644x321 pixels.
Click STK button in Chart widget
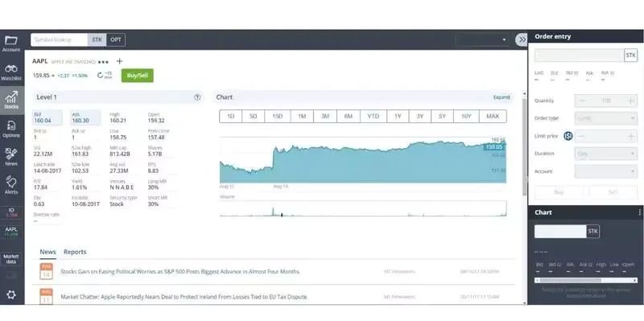pos(592,232)
